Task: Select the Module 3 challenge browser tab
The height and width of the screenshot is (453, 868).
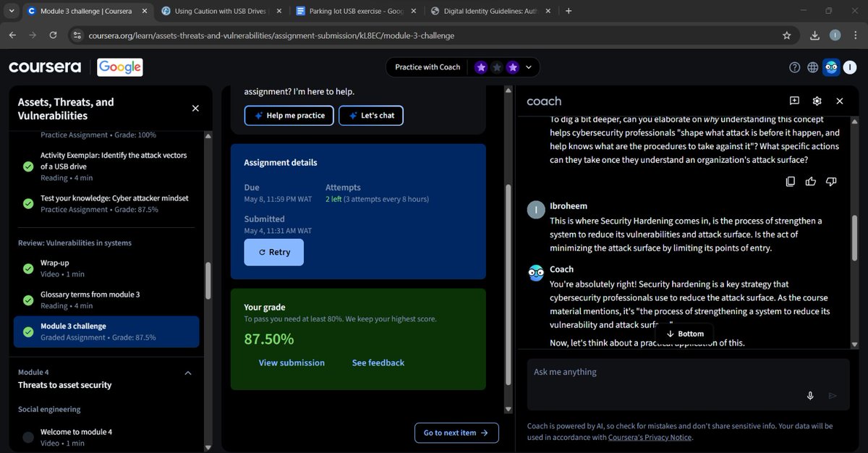Action: click(85, 11)
